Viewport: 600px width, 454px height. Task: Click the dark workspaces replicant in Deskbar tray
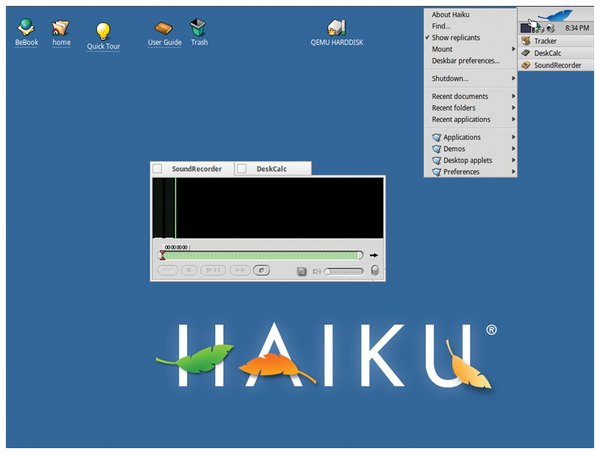point(527,28)
